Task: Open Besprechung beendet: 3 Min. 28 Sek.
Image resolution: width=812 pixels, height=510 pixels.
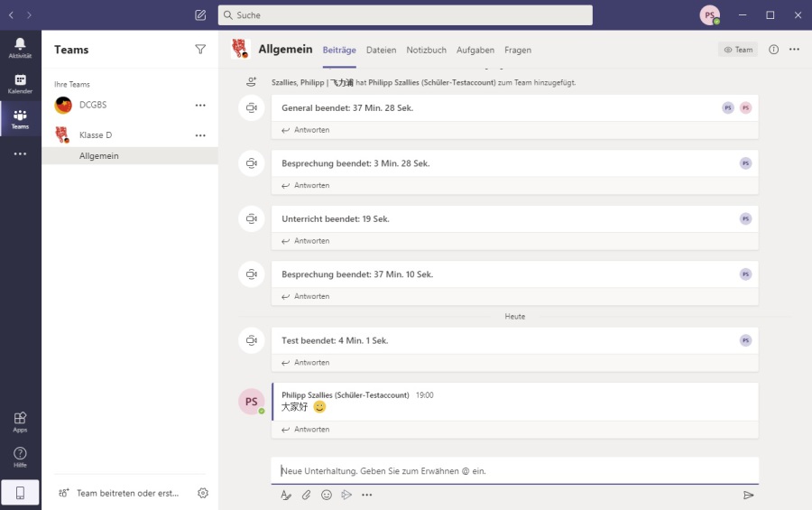Action: 355,163
